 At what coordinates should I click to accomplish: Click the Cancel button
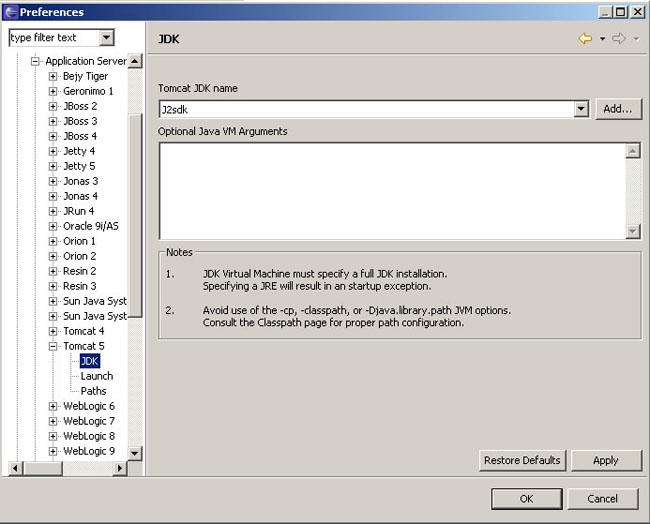602,499
